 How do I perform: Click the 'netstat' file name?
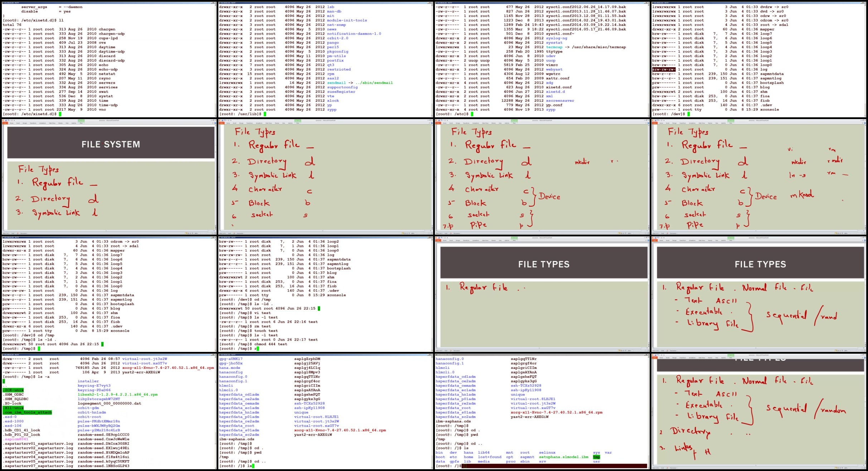click(x=107, y=74)
